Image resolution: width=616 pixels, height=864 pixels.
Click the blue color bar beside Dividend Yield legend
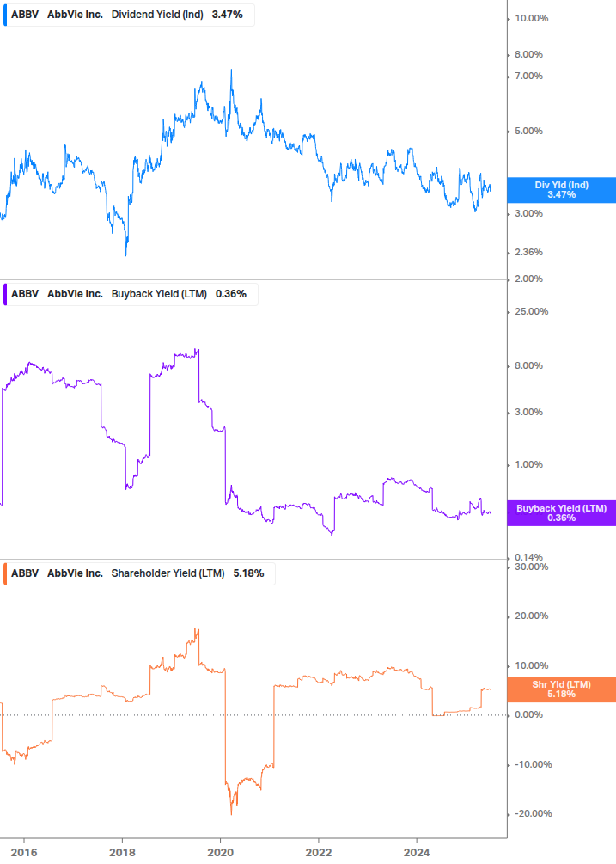(5, 15)
